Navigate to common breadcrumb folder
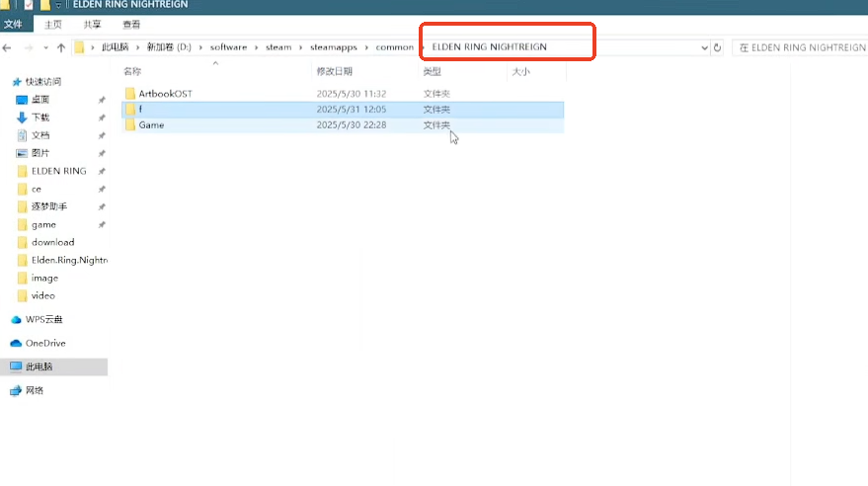Image resolution: width=868 pixels, height=486 pixels. (x=395, y=47)
